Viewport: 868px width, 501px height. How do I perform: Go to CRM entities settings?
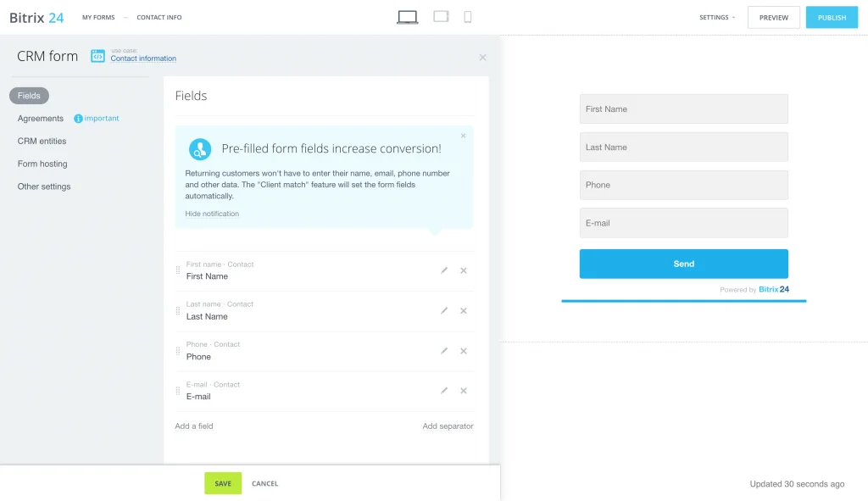[42, 142]
